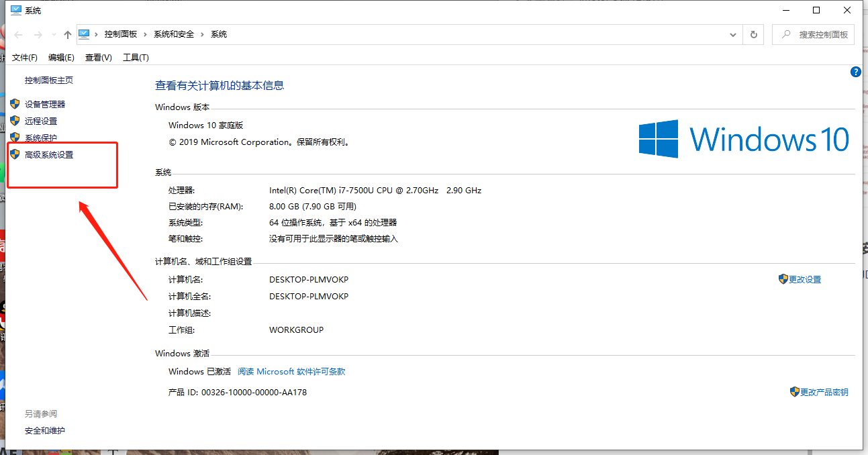Screen dimensions: 868x455
Task: Open System protection link 系统保护
Action: 41,138
